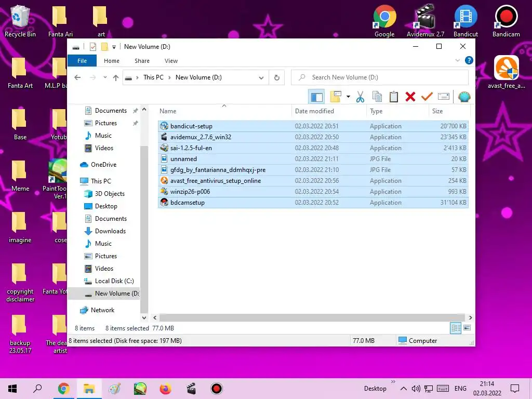The height and width of the screenshot is (399, 532).
Task: Open Network in navigation pane
Action: tap(102, 310)
